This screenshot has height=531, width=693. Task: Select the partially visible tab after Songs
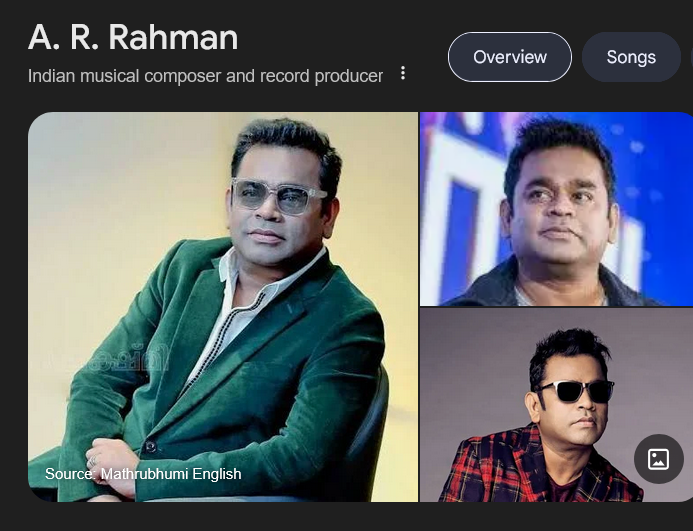[x=691, y=57]
